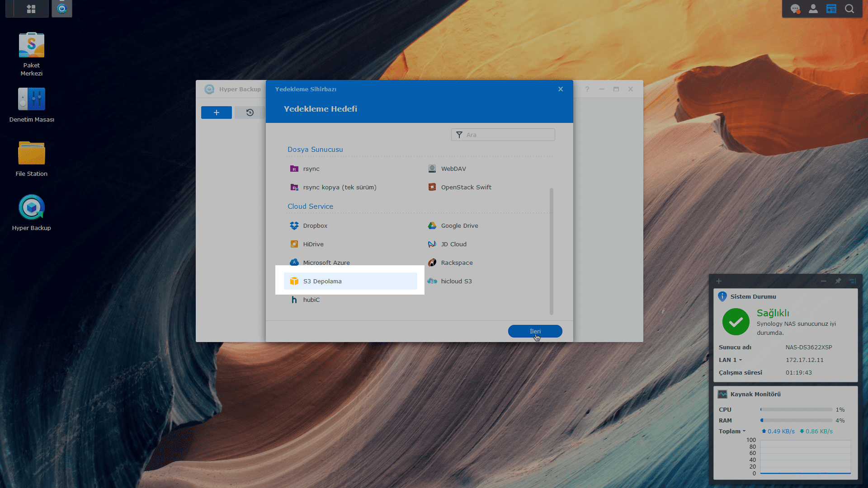Click the plus button to add widget
Viewport: 868px width, 488px height.
tap(719, 281)
